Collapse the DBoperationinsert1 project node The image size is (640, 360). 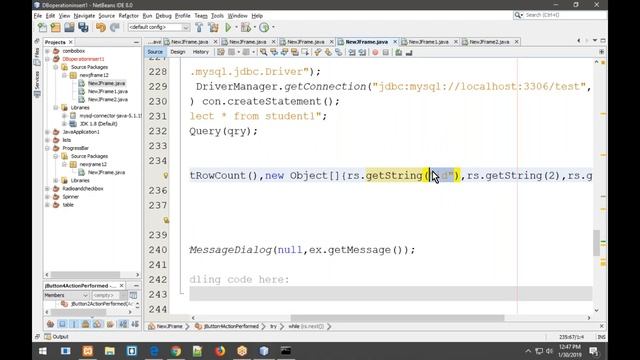[47, 59]
